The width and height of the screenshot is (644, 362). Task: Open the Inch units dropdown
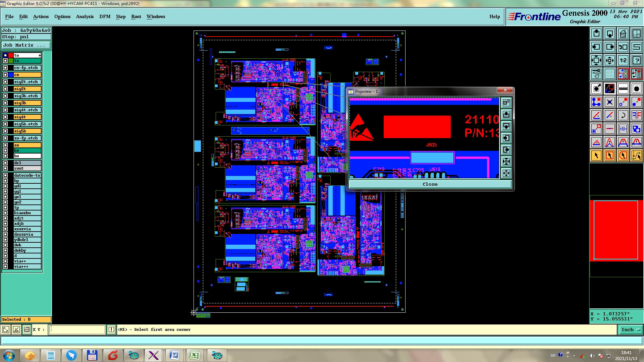coord(630,330)
